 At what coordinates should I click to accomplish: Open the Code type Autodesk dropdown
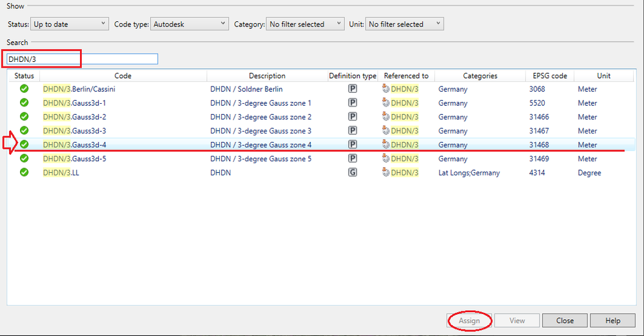coord(190,25)
